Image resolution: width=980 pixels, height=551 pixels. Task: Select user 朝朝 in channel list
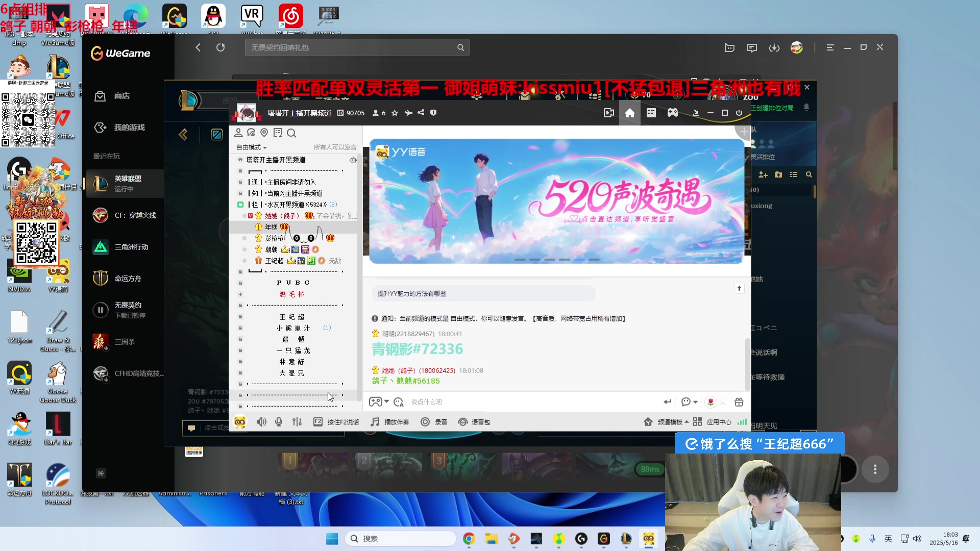[x=271, y=249]
